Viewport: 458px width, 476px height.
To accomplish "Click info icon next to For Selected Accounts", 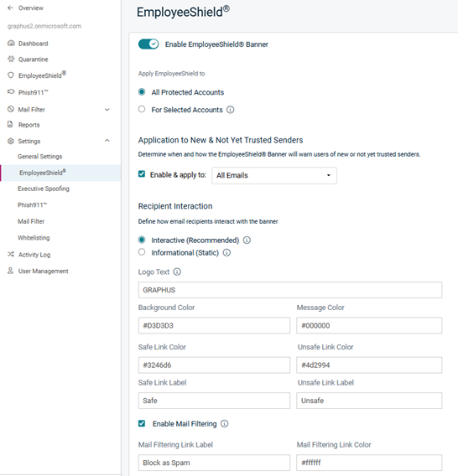I will [231, 110].
